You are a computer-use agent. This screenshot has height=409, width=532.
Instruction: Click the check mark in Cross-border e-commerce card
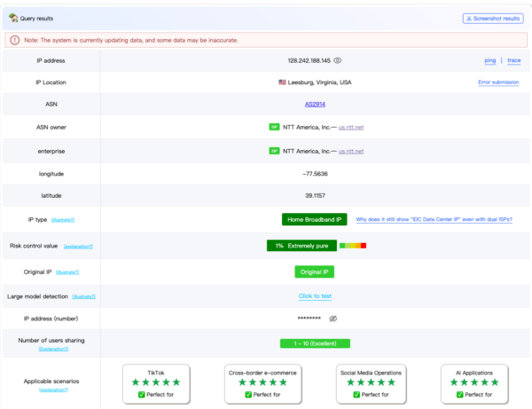point(248,395)
